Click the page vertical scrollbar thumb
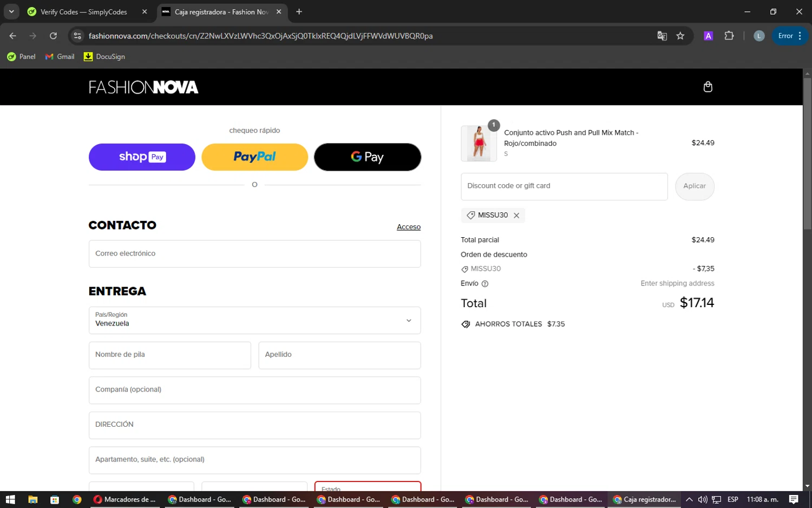 tap(807, 154)
